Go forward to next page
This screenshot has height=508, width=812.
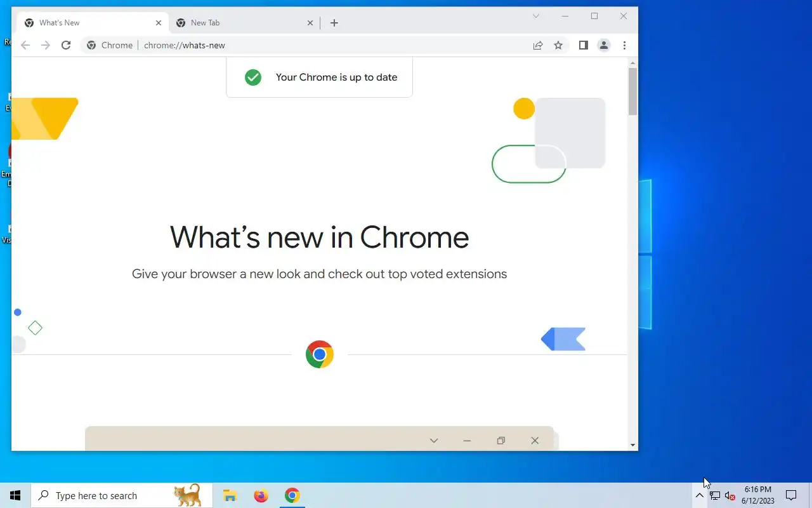(x=46, y=45)
